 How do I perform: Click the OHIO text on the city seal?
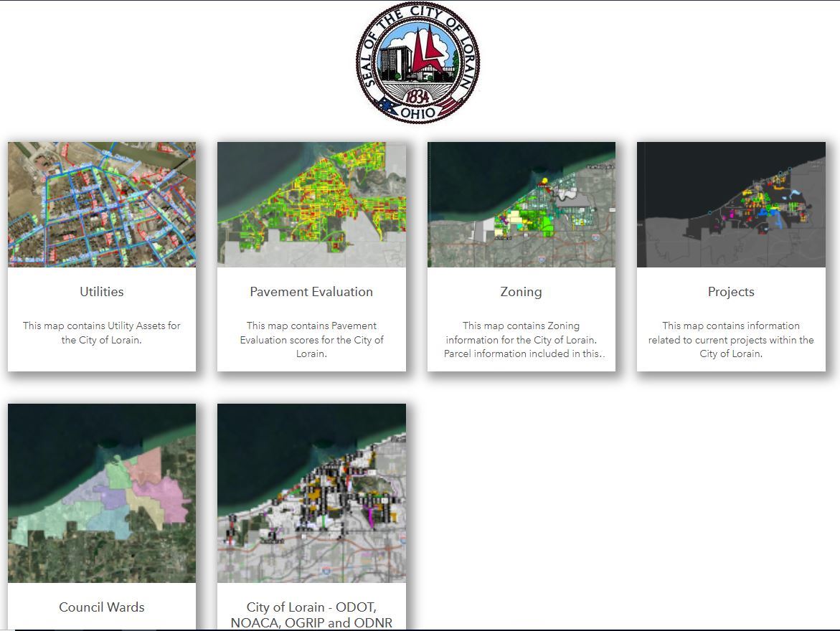(418, 111)
